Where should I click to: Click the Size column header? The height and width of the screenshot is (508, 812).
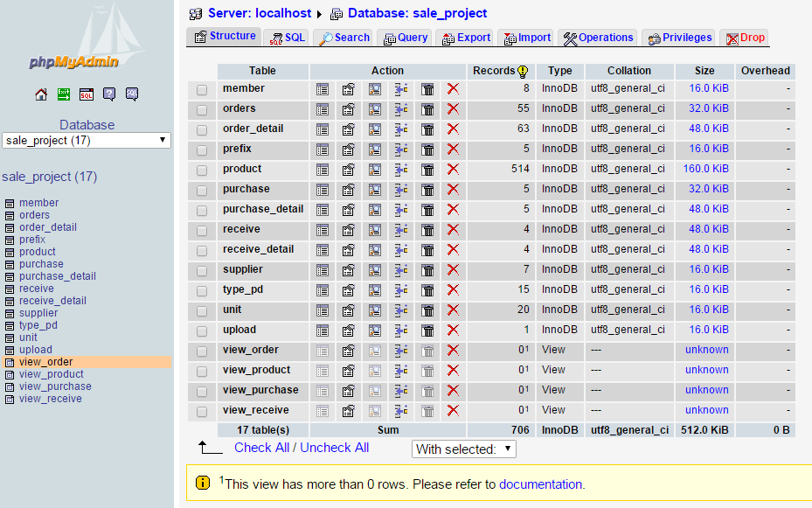click(x=704, y=71)
